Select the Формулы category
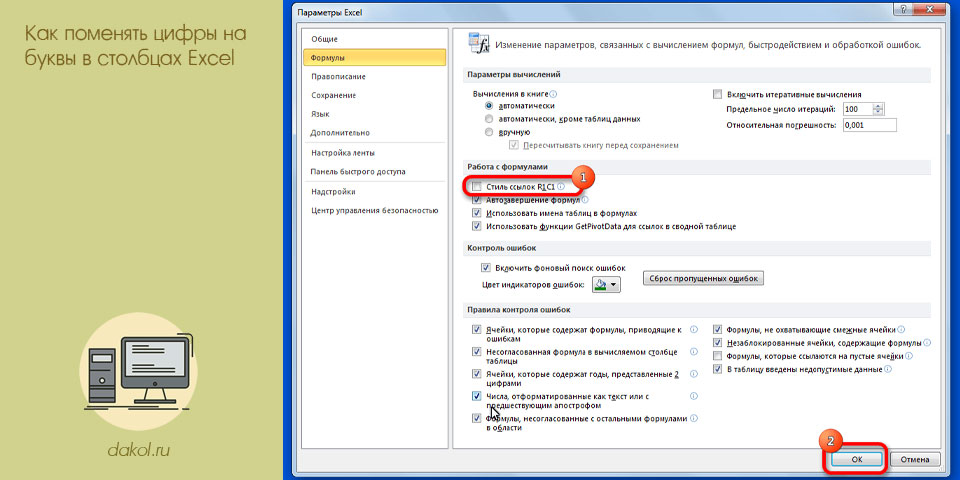Image resolution: width=960 pixels, height=480 pixels. click(374, 58)
